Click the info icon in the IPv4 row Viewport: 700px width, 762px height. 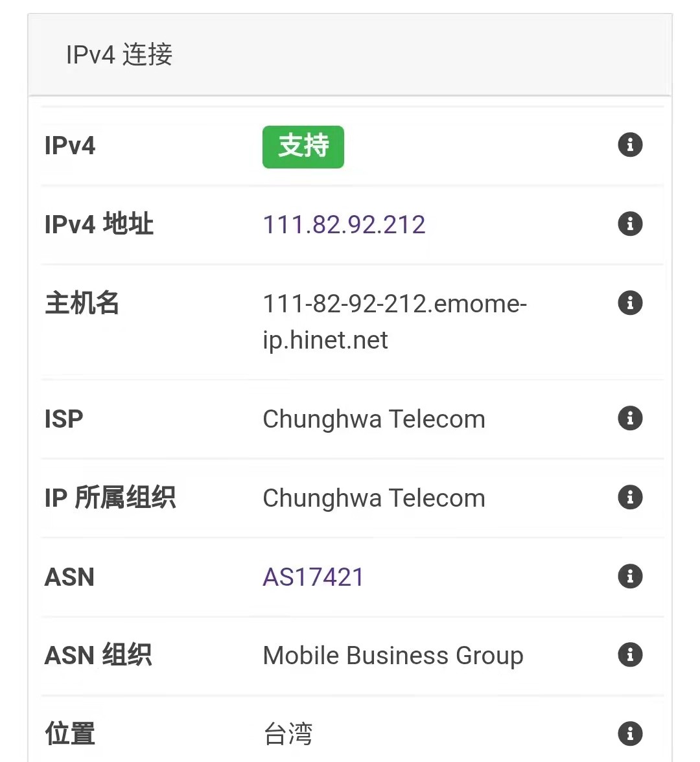(x=630, y=144)
